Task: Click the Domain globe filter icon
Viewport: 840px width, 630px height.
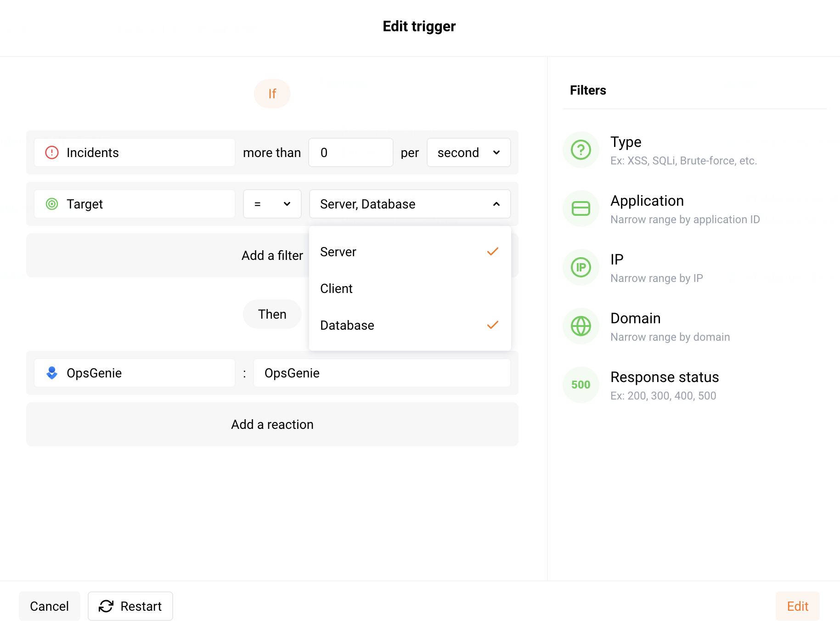Action: click(581, 326)
